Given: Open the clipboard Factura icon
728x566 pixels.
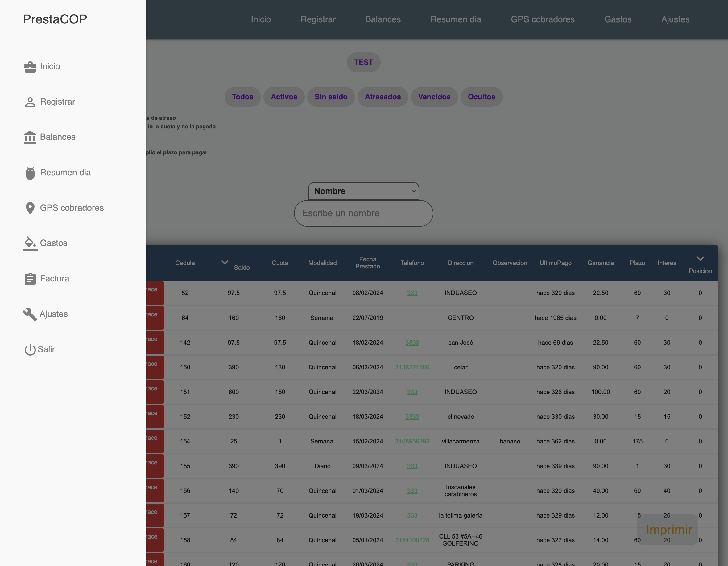Looking at the screenshot, I should [30, 279].
